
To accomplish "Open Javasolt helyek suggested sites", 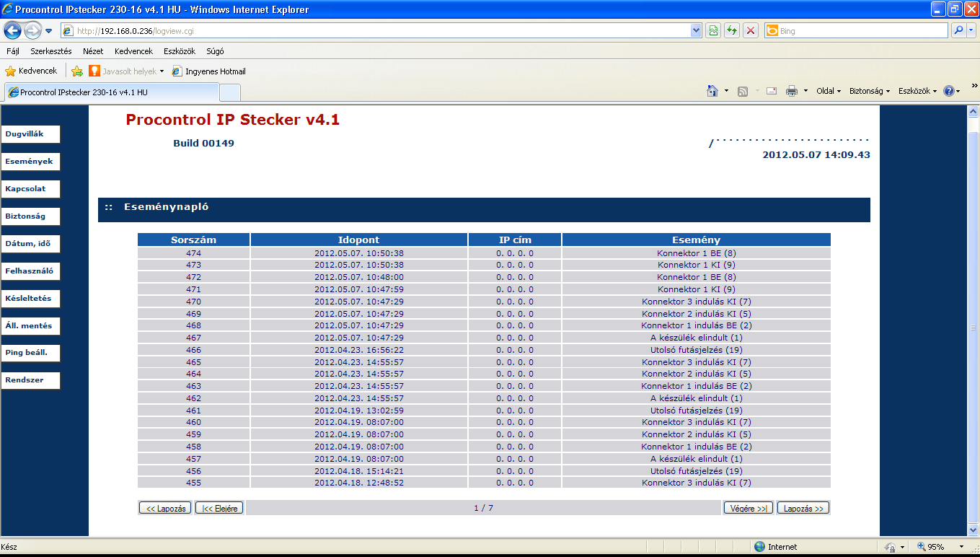I will (126, 71).
